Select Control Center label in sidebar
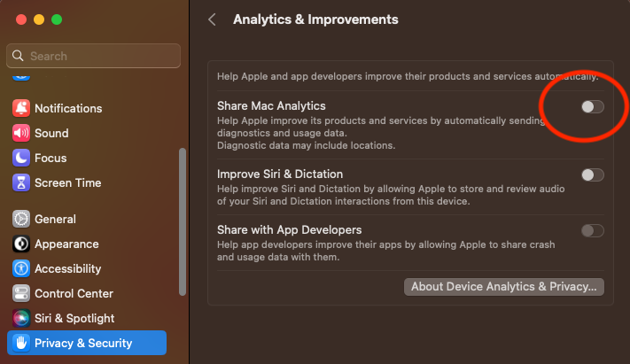Viewport: 630px width, 364px height. (x=74, y=294)
